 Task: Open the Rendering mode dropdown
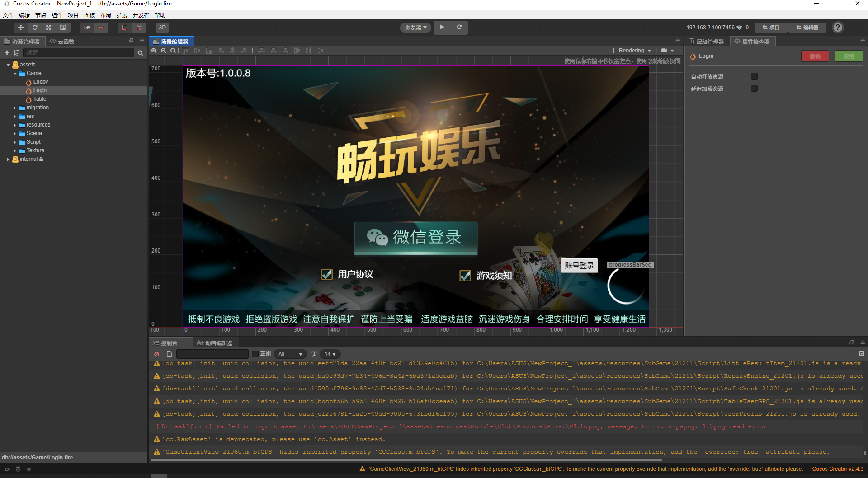pos(634,51)
